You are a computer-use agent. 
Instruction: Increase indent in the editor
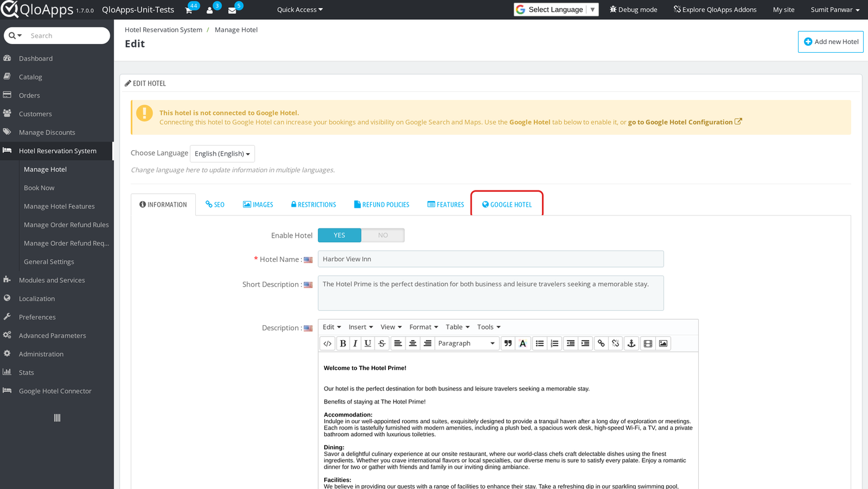[585, 343]
